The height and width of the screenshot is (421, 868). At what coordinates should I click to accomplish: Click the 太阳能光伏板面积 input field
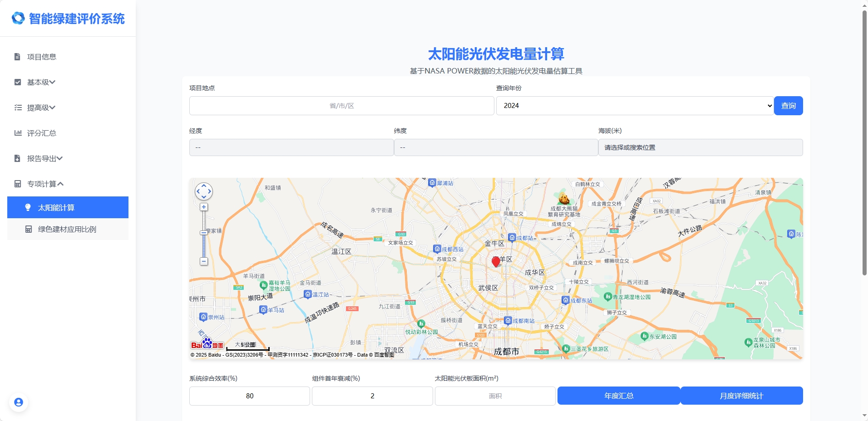(495, 396)
